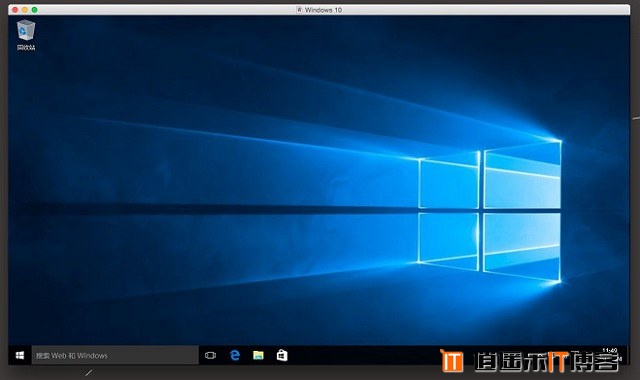Click empty space on the macOS title bar
640x380 pixels.
tap(163, 10)
